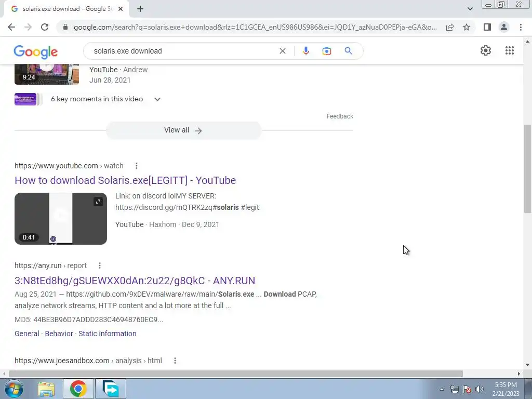Click the joesandbox.com analysis URL text
The width and height of the screenshot is (532, 399).
click(88, 361)
